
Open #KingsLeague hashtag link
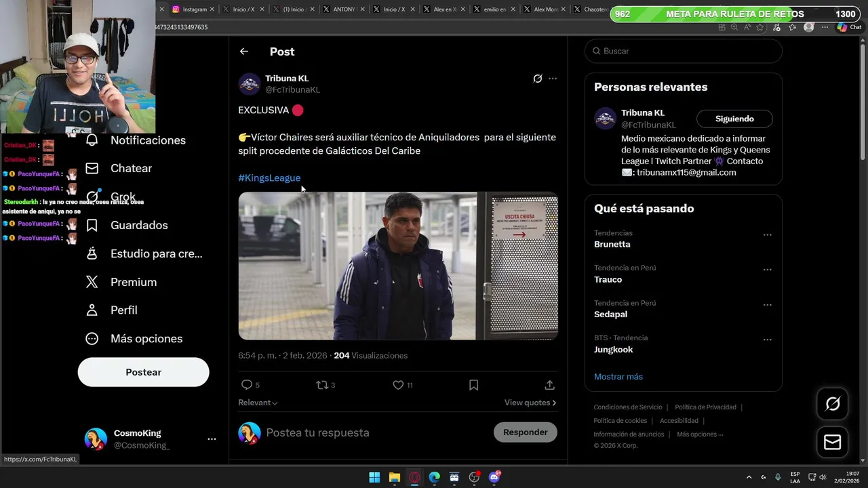click(269, 178)
